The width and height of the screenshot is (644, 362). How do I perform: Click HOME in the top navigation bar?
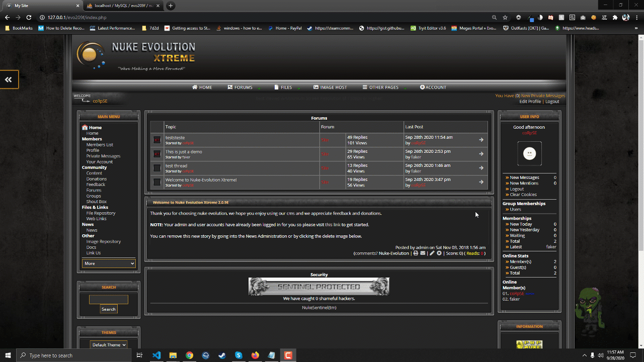202,87
